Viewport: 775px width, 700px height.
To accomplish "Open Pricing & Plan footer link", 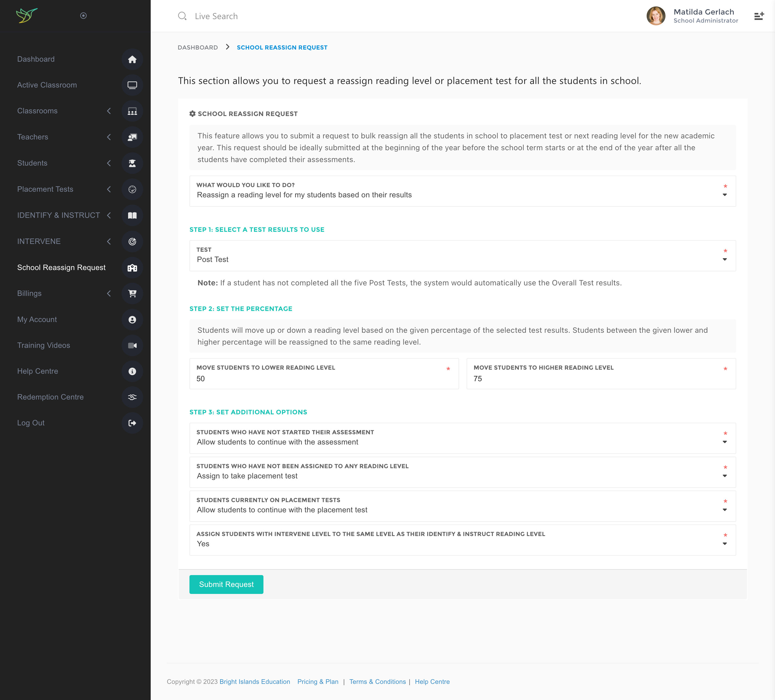I will (318, 681).
